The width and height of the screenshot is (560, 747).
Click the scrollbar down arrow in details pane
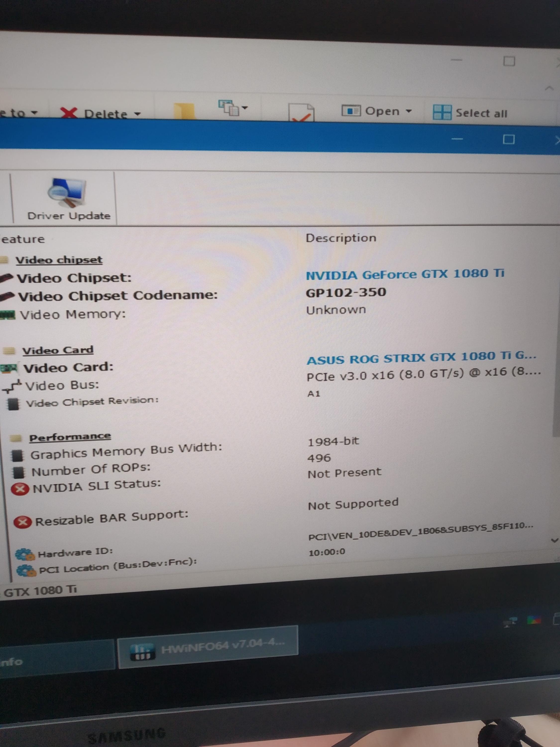tap(554, 540)
